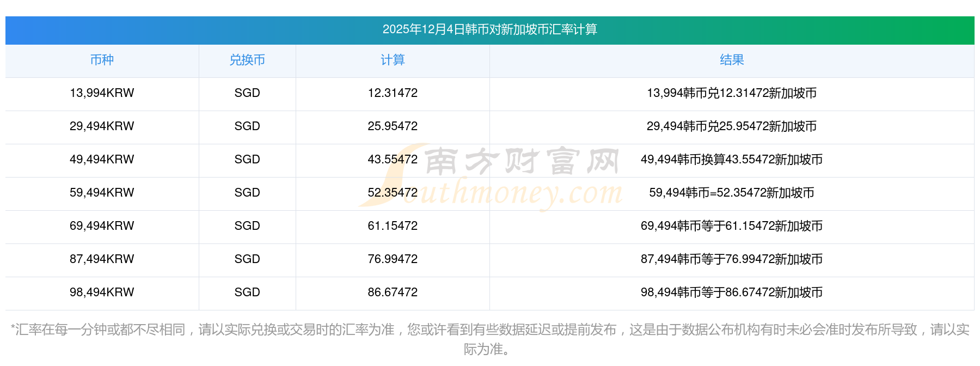Click the 98,494KRW cell

[102, 292]
